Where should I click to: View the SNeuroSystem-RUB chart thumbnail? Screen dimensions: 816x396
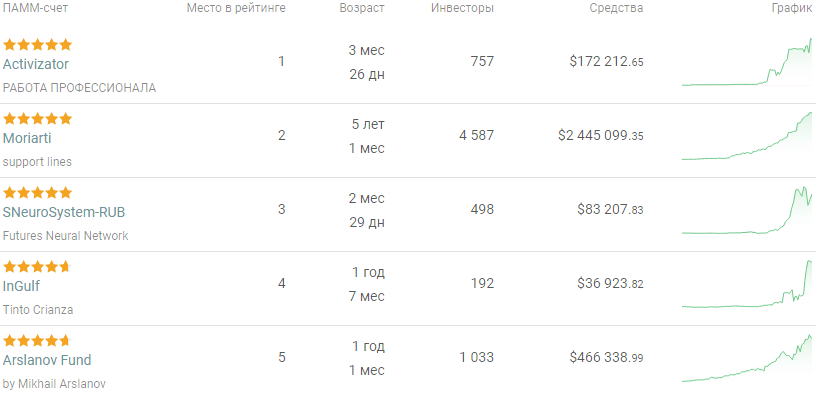click(x=747, y=210)
